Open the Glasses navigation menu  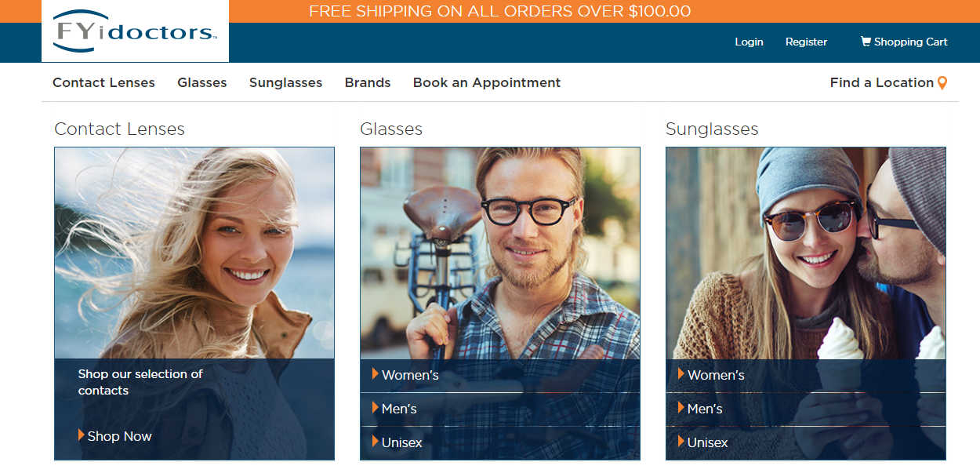click(x=202, y=82)
